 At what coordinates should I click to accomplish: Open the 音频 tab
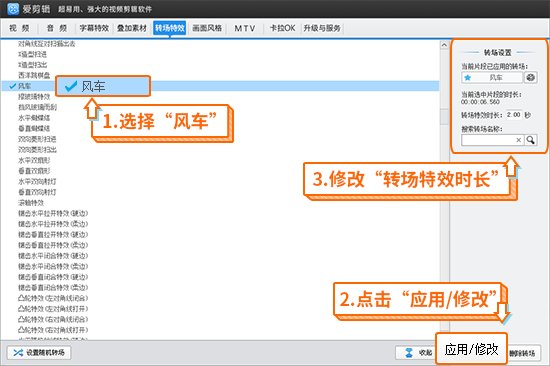pyautogui.click(x=57, y=28)
